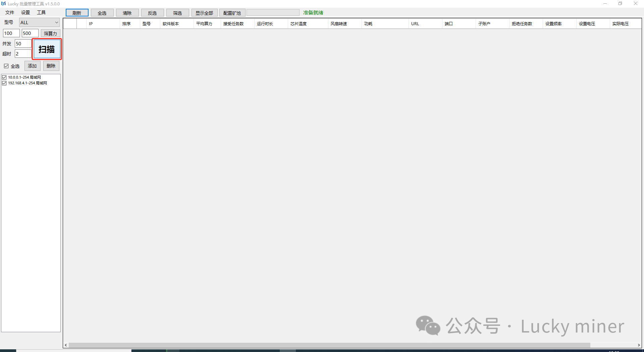
Task: Click the large 扫描 scan button
Action: click(47, 49)
